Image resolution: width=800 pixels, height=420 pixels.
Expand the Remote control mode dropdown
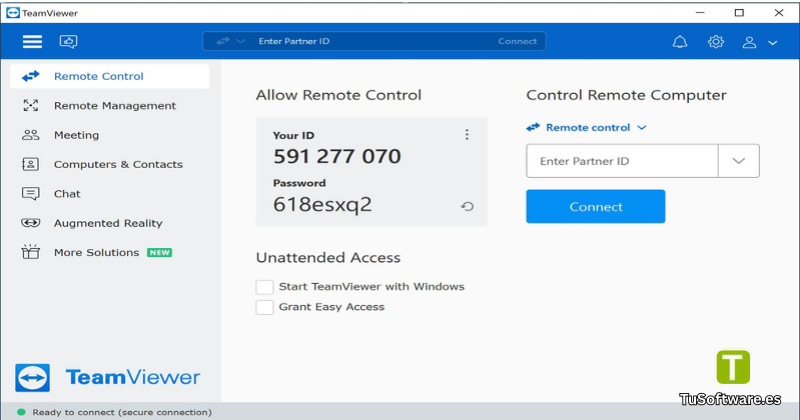586,128
